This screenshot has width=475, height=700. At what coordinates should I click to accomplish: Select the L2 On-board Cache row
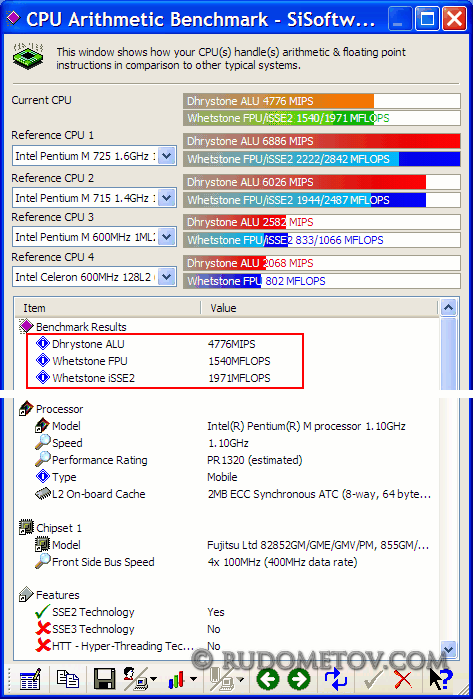click(228, 494)
